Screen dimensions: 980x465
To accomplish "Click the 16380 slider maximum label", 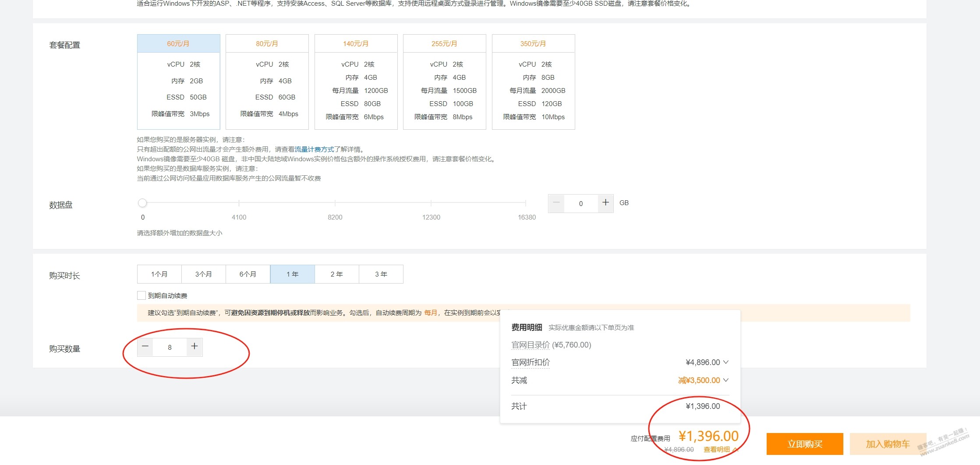I will click(x=527, y=217).
